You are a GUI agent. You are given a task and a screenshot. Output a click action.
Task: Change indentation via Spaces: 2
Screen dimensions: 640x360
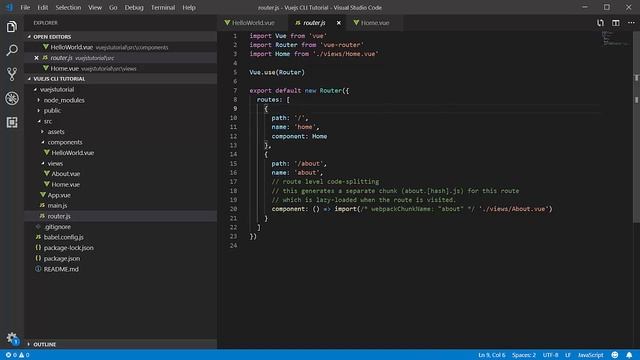click(524, 355)
